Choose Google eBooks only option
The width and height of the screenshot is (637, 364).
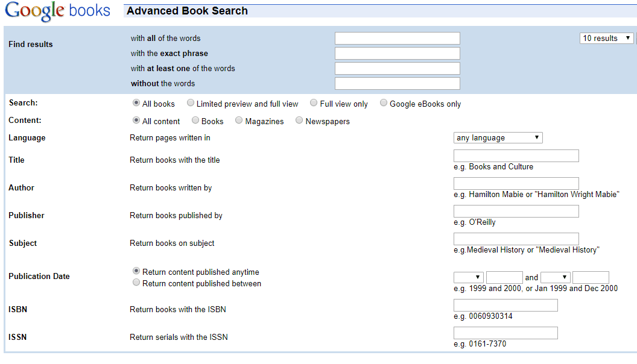384,103
